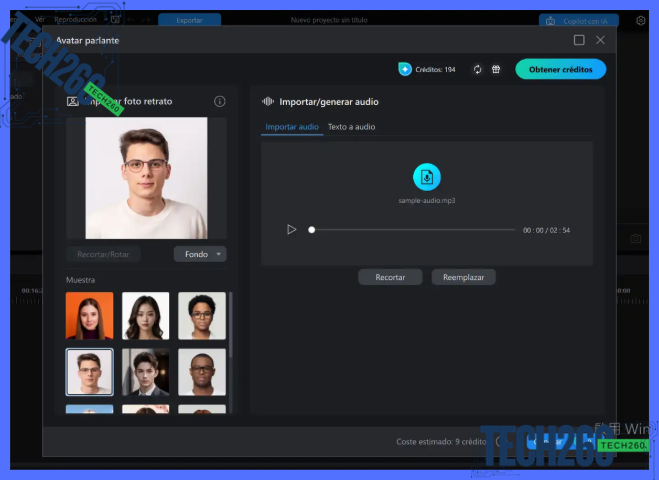Open the Fondo dropdown
Viewport: 659px width, 480px height.
pos(200,254)
